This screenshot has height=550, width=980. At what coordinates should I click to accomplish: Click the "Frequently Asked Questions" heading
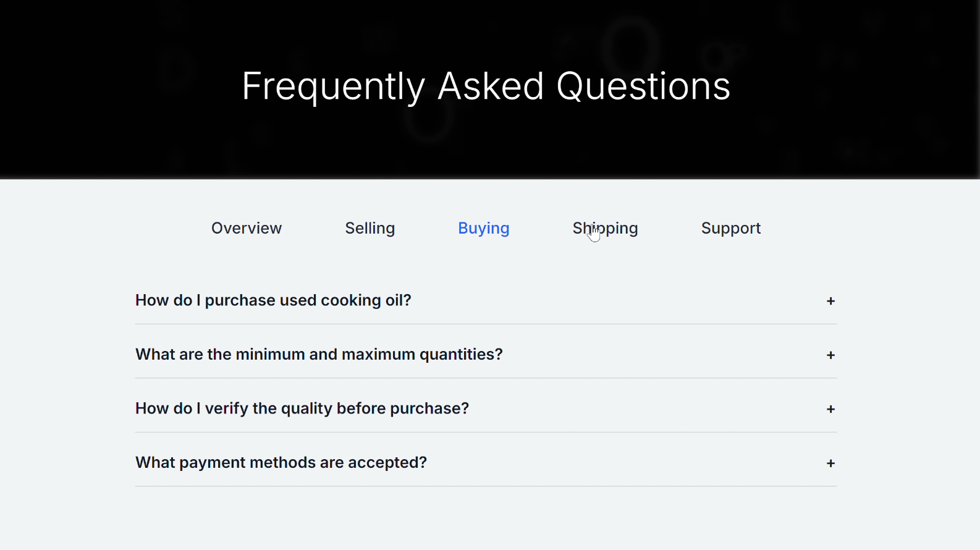pos(486,86)
